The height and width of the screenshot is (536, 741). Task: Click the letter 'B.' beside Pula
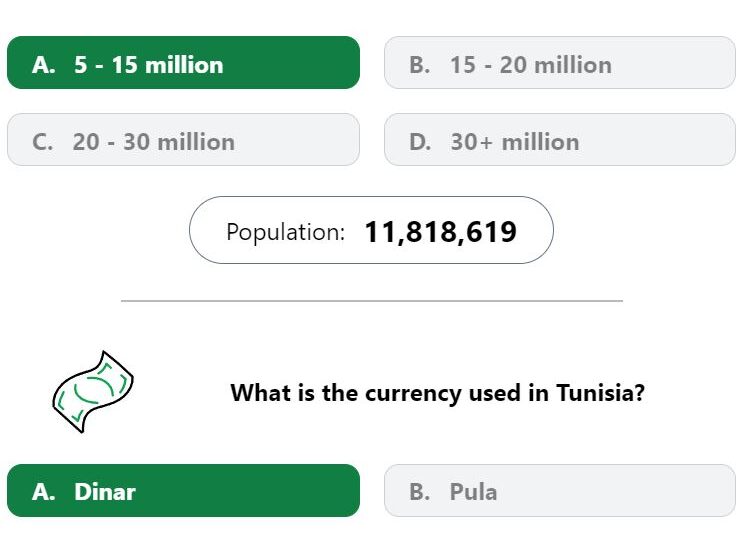(x=420, y=492)
